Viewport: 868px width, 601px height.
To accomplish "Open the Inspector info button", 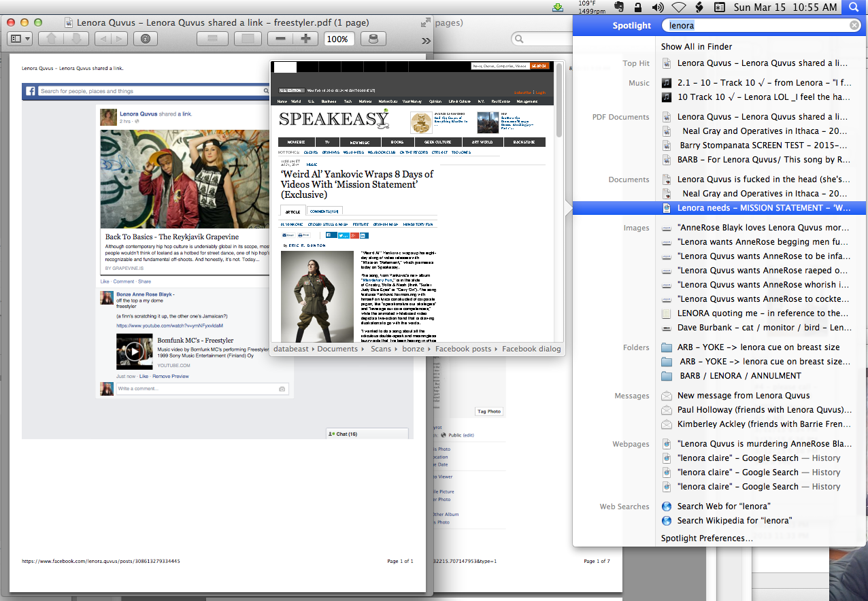I will click(x=145, y=39).
